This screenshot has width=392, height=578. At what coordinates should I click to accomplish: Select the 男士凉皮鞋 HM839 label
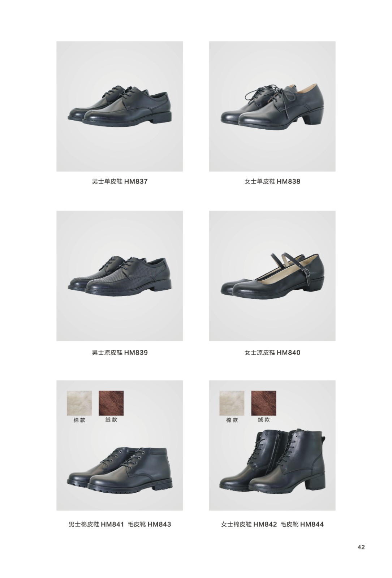(120, 353)
